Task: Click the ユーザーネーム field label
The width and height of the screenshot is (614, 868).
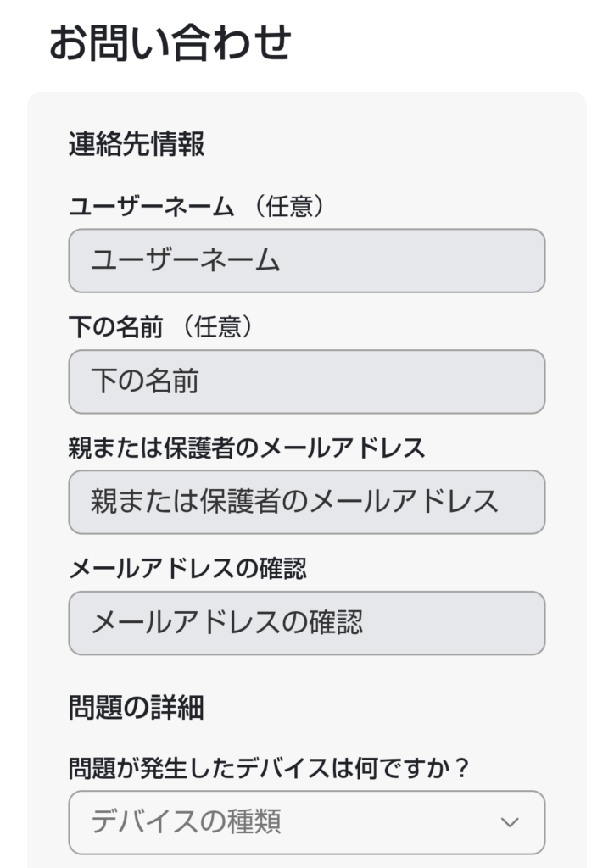Action: [x=150, y=207]
